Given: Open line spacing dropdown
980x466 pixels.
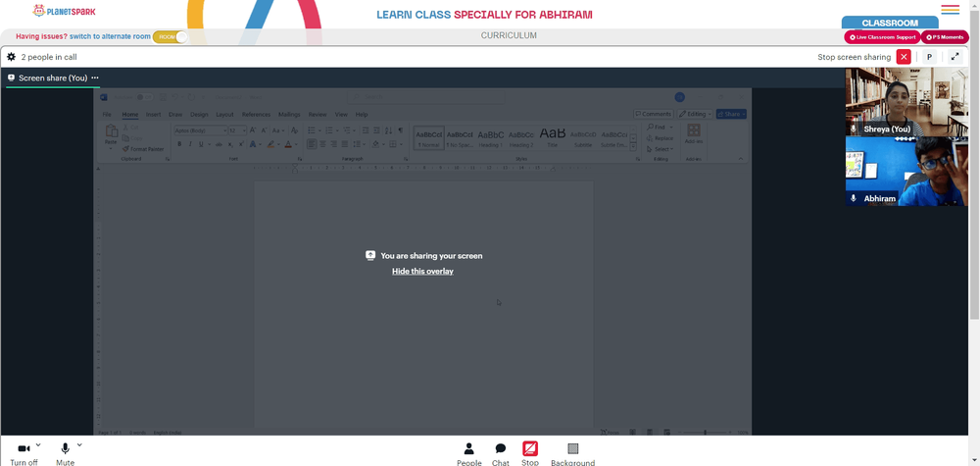Looking at the screenshot, I should coord(358,144).
